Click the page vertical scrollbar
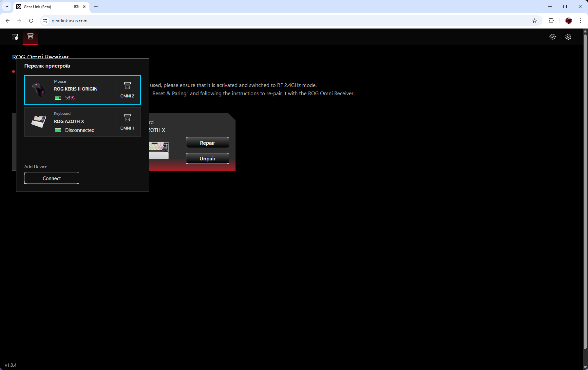588x370 pixels. [585, 191]
